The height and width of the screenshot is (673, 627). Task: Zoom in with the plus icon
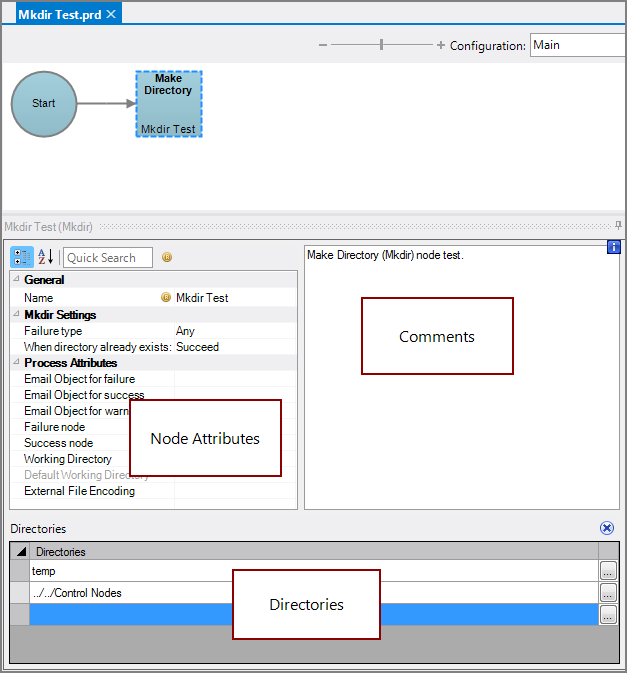tap(440, 45)
